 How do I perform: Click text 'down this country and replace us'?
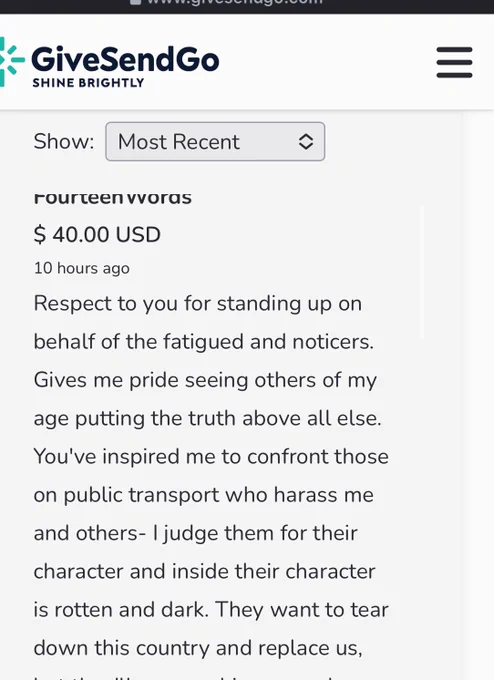(x=196, y=648)
